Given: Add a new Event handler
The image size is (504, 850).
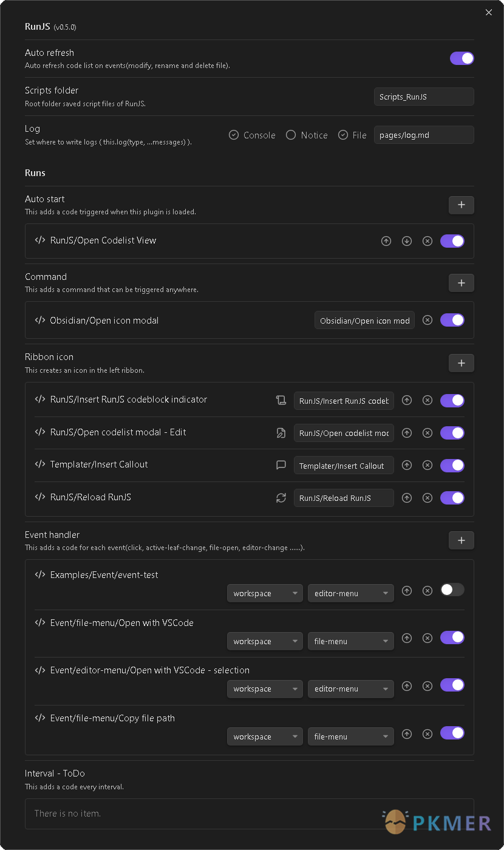Looking at the screenshot, I should point(461,540).
